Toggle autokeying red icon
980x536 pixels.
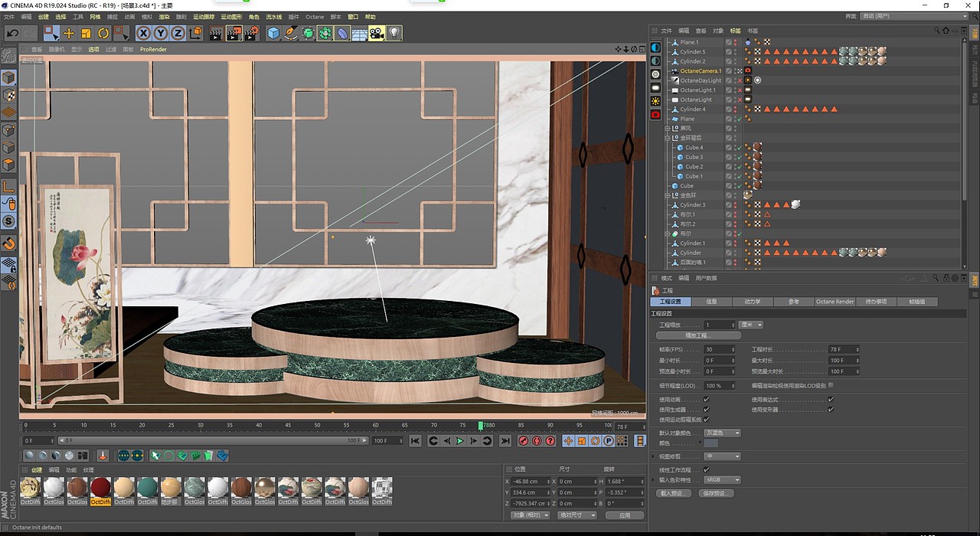tap(537, 441)
